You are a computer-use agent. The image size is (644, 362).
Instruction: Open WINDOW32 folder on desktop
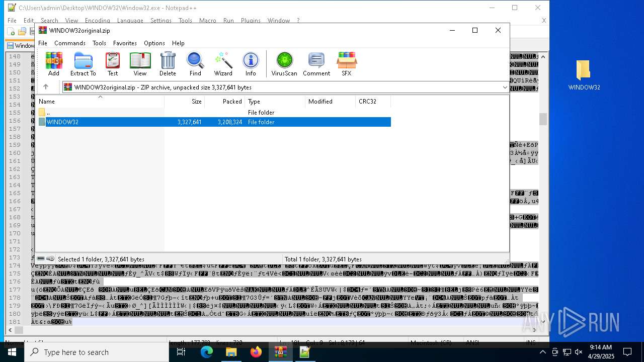(x=584, y=75)
